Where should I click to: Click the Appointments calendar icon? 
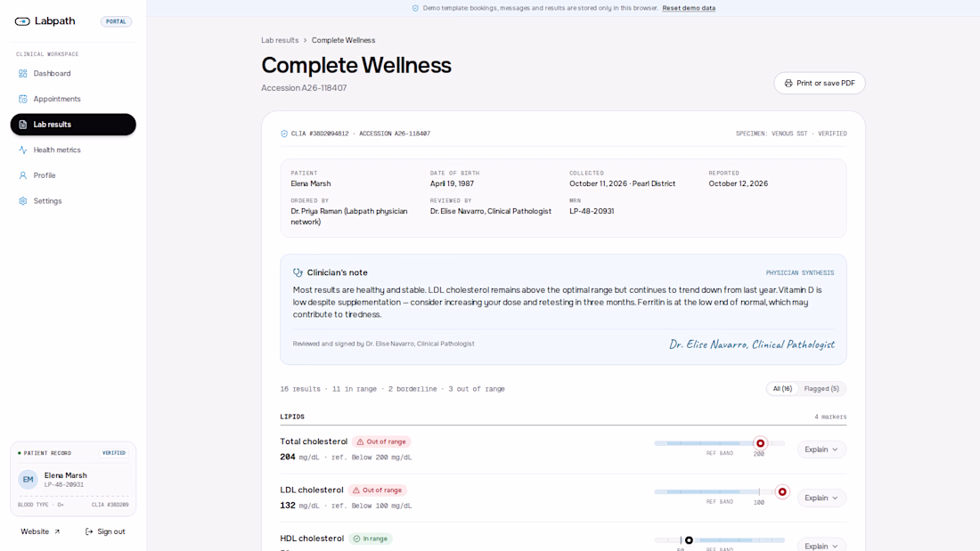tap(23, 100)
